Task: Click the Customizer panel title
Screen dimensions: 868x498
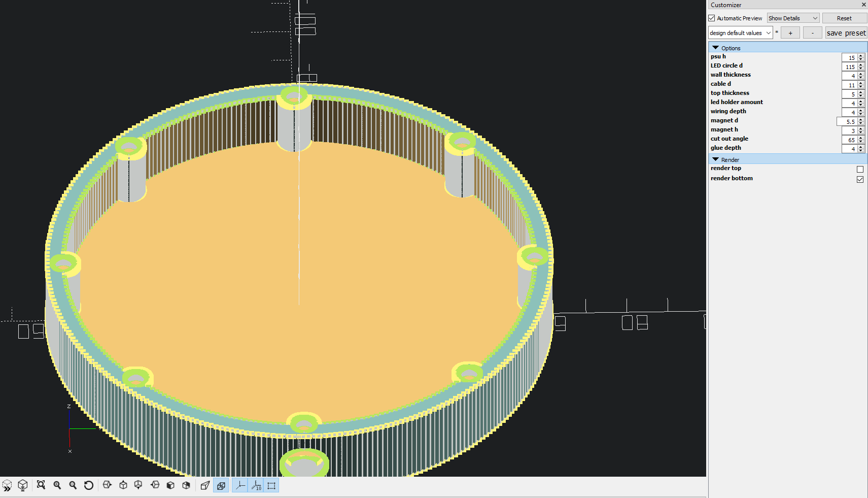Action: (x=726, y=5)
